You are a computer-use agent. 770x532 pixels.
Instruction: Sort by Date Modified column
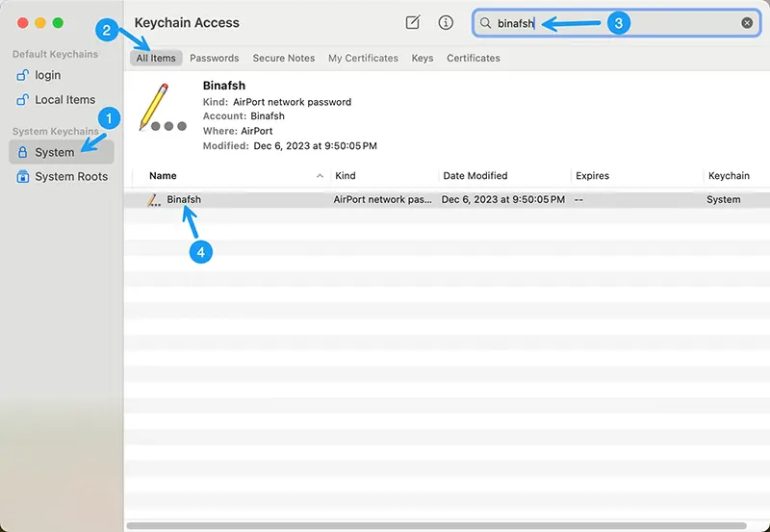pyautogui.click(x=475, y=176)
